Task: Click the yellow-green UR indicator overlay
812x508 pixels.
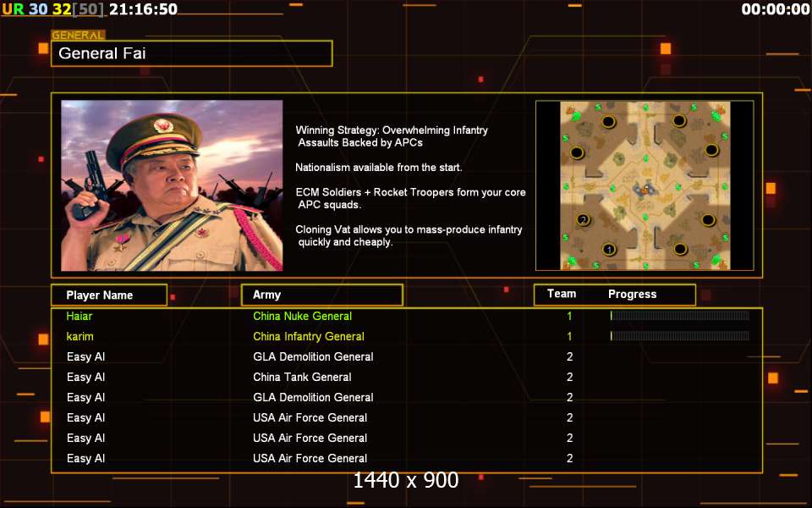Action: click(13, 8)
